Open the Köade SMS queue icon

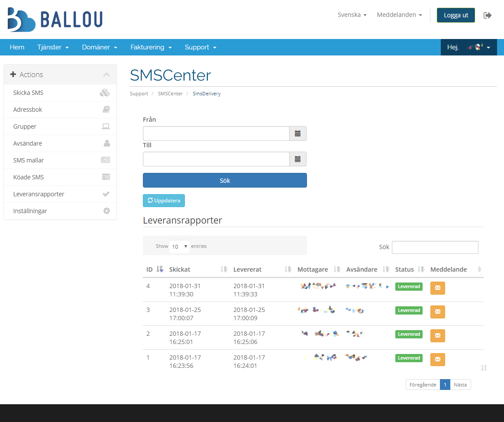[x=105, y=177]
